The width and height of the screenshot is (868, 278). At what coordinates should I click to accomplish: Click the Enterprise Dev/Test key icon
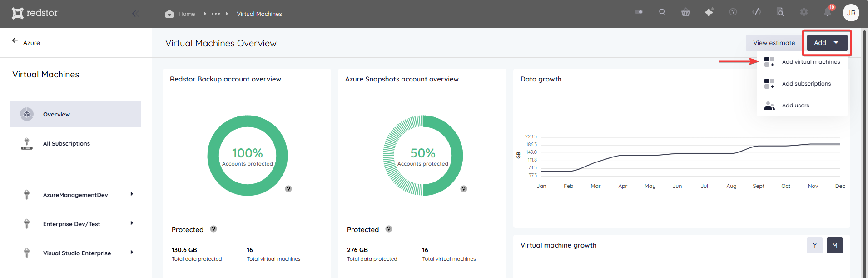tap(27, 224)
